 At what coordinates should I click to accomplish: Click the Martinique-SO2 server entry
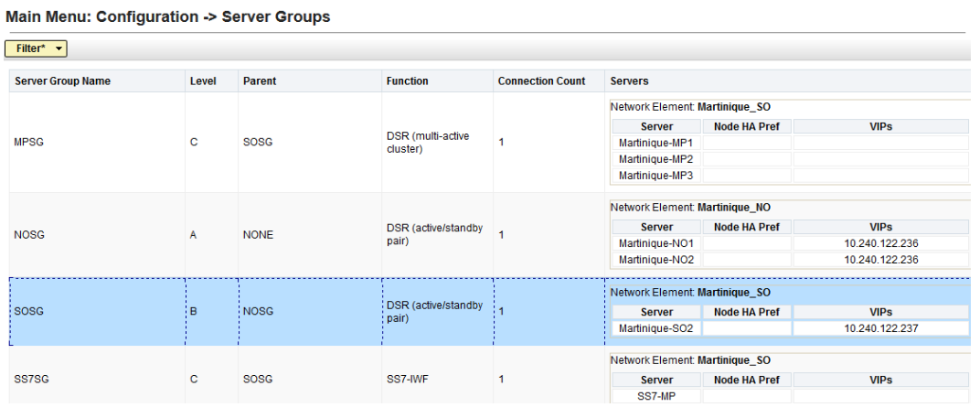click(x=655, y=328)
